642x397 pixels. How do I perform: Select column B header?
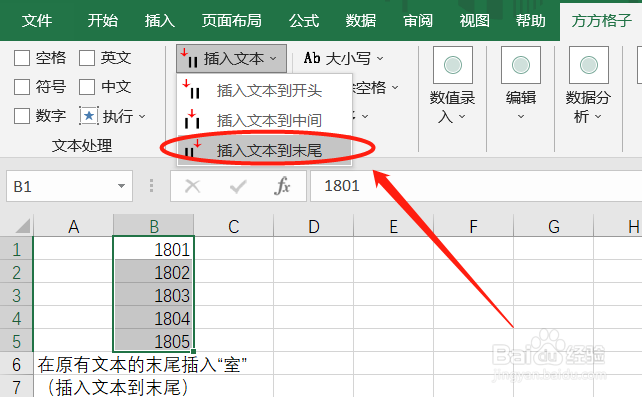click(x=154, y=226)
